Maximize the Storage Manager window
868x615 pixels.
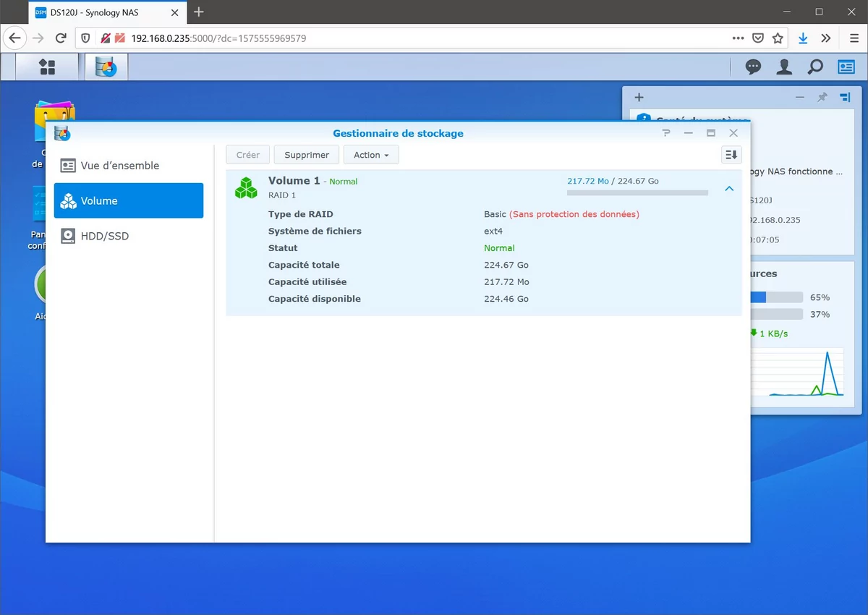(x=711, y=133)
